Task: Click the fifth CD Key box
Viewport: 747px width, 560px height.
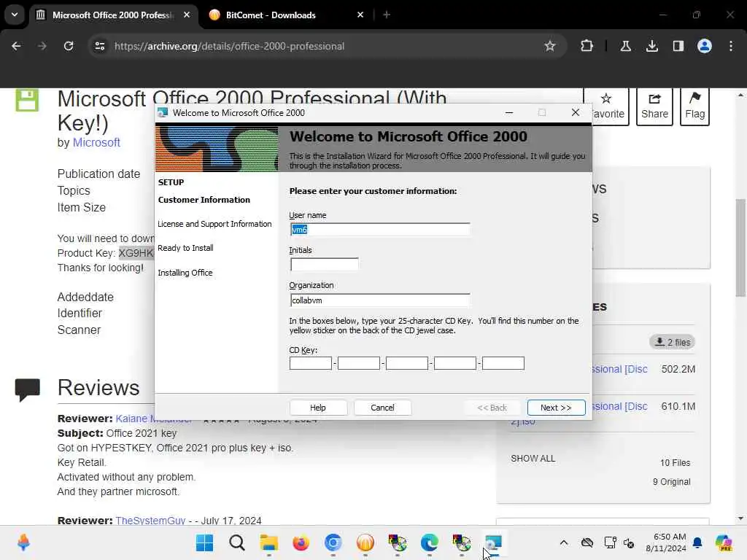Action: coord(503,363)
